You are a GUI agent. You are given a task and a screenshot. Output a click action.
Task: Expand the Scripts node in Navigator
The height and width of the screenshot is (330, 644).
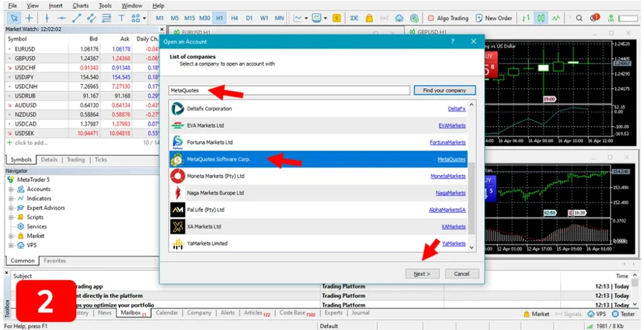(x=11, y=217)
